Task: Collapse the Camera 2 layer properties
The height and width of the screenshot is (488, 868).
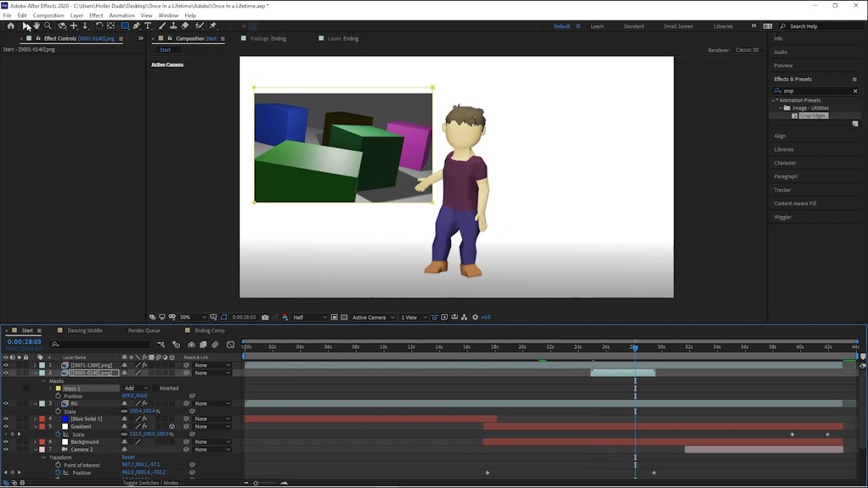Action: click(x=35, y=449)
